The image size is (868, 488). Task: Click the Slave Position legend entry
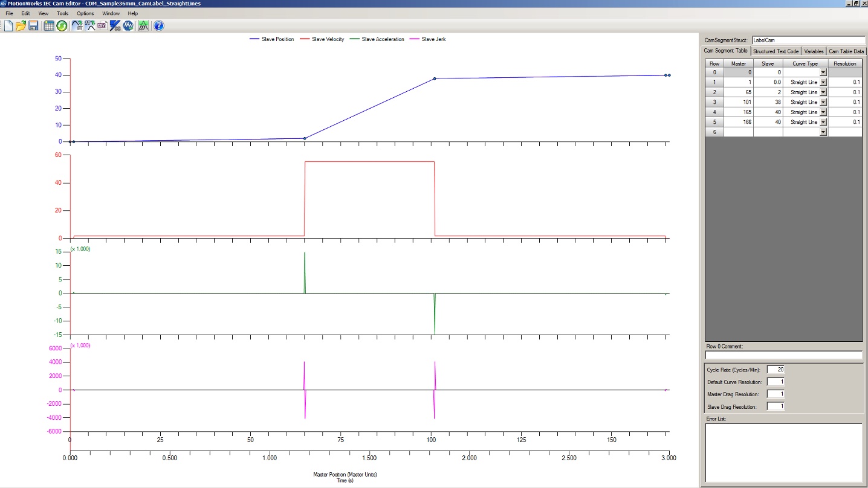pos(271,39)
